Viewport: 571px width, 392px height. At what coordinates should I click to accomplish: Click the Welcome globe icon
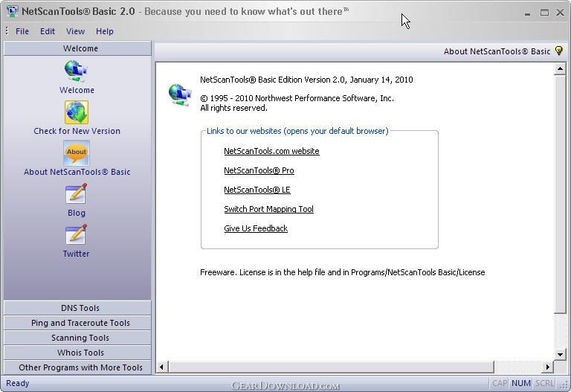tap(76, 71)
